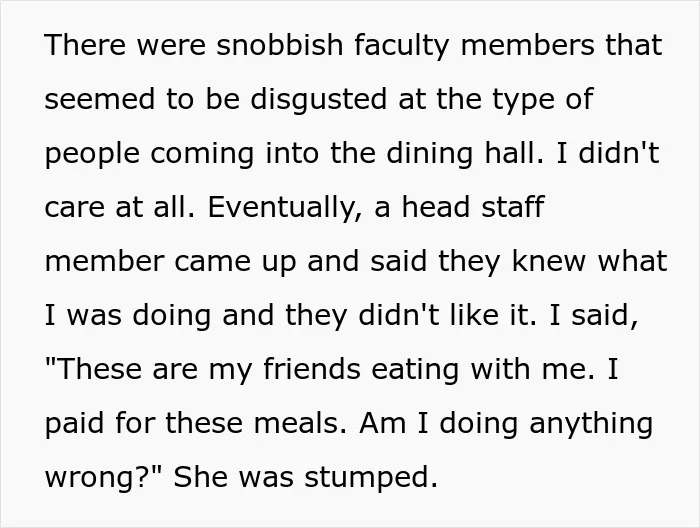700x528 pixels.
Task: Click the word "paid"
Action: 75,425
